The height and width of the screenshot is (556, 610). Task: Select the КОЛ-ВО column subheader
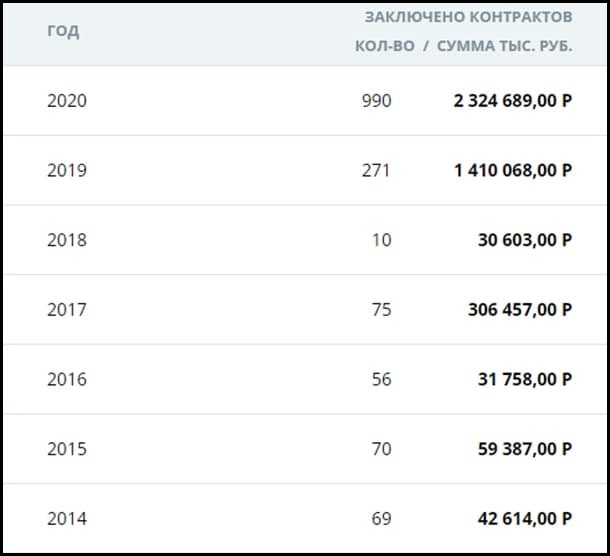pos(384,47)
